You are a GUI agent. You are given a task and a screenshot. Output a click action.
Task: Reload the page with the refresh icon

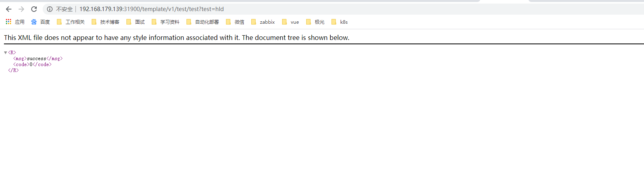point(34,9)
